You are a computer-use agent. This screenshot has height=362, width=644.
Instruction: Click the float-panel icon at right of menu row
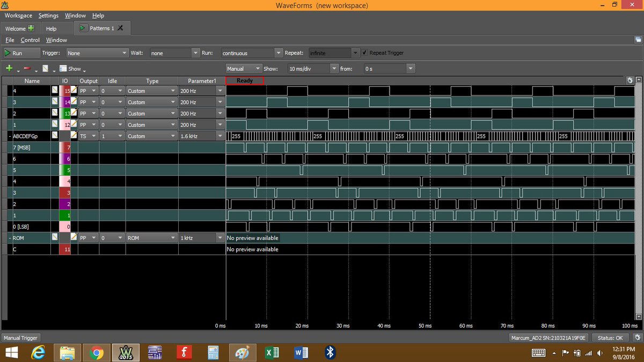click(637, 40)
